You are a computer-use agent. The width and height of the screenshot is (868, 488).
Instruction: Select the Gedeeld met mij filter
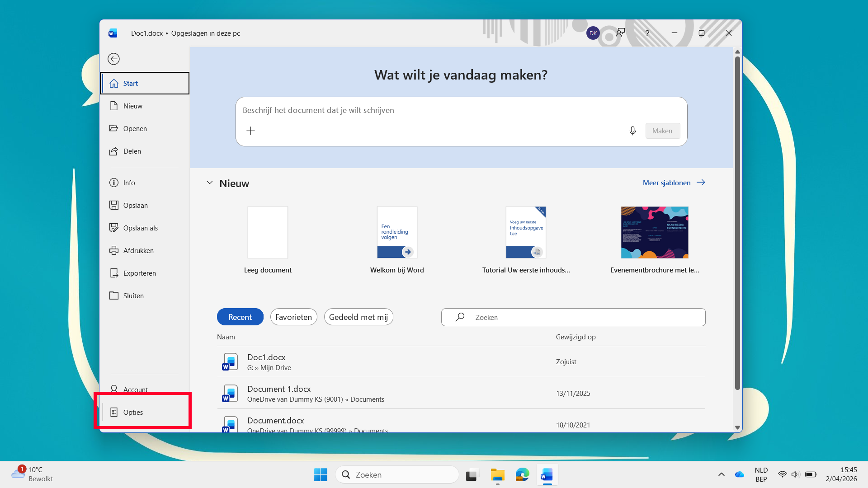click(x=358, y=317)
